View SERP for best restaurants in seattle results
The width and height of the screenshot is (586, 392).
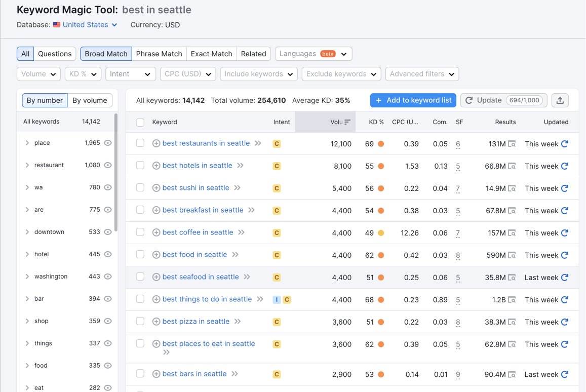click(512, 144)
